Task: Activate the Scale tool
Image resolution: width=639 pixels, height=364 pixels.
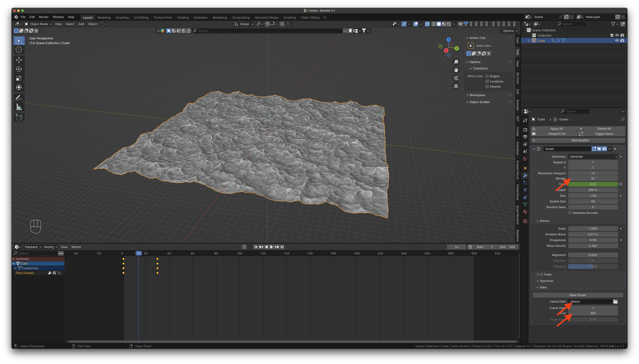Action: (x=19, y=78)
